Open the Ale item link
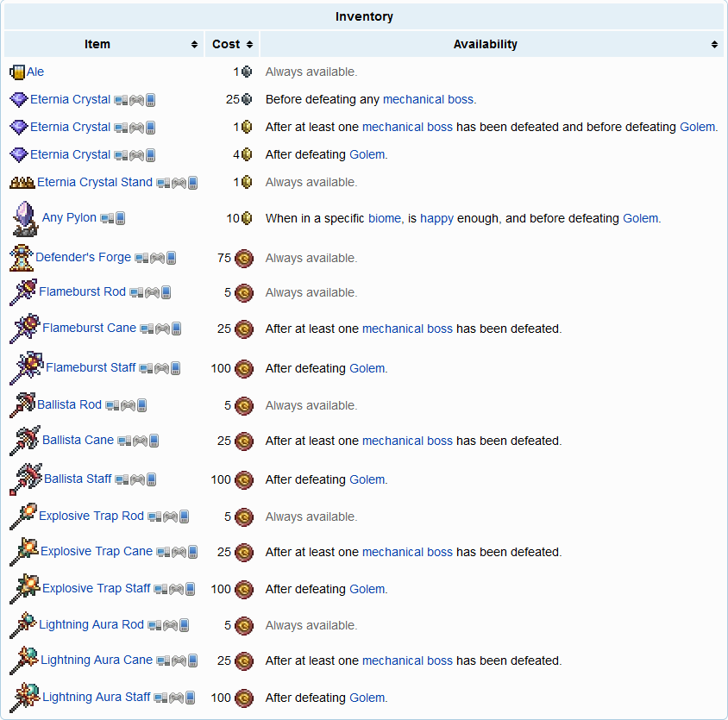The width and height of the screenshot is (728, 720). 35,72
